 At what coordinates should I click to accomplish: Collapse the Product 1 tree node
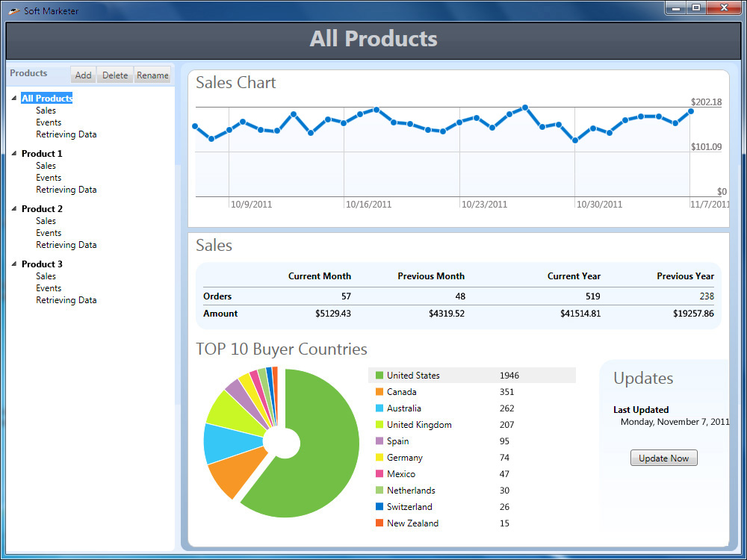point(13,153)
